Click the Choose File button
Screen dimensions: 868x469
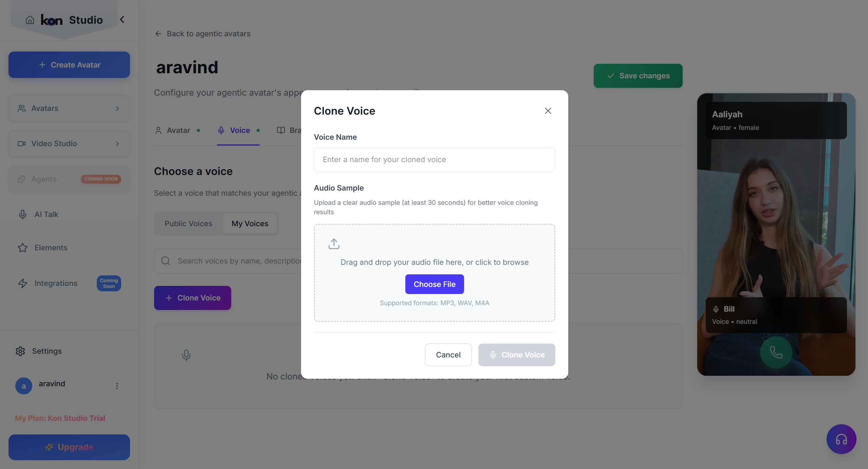[435, 284]
